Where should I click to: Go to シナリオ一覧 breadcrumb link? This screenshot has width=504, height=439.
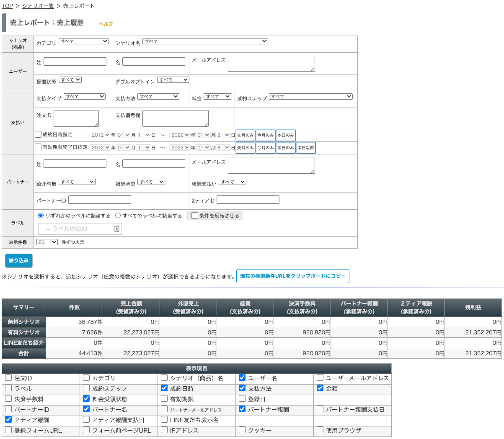pos(38,6)
